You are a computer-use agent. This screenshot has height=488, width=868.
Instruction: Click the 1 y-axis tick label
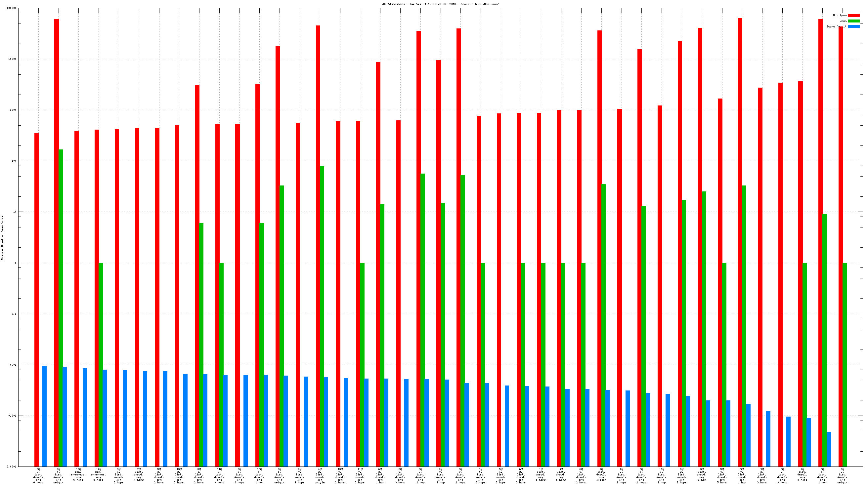(15, 263)
